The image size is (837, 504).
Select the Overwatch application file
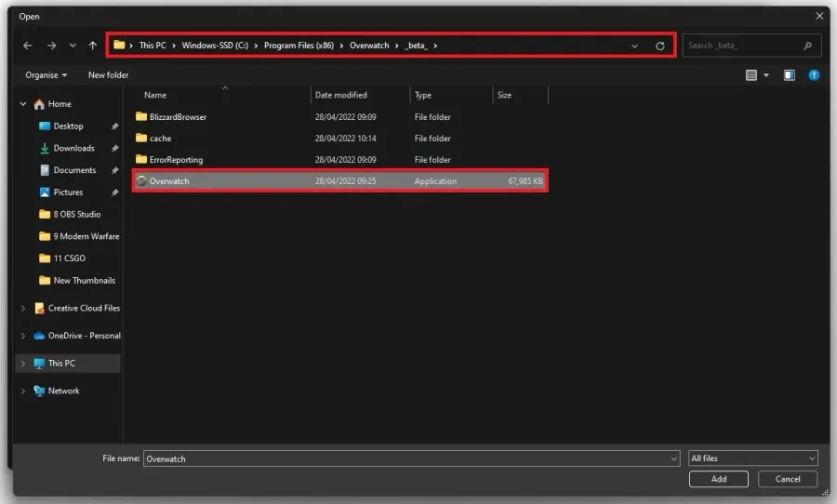(340, 181)
